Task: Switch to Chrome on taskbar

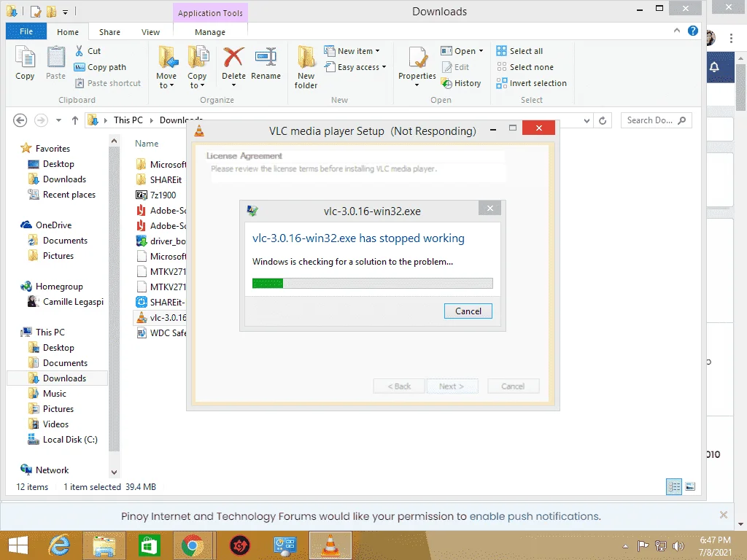Action: (193, 545)
